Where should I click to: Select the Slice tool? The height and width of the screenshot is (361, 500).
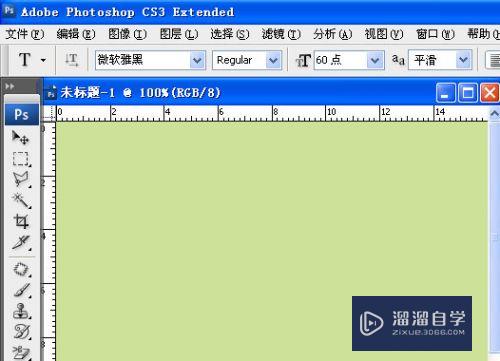[x=21, y=242]
